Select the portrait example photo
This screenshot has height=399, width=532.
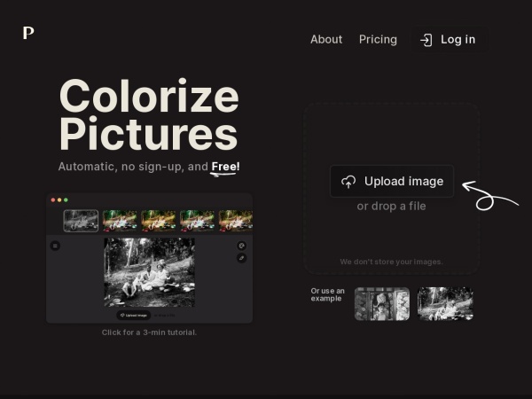pyautogui.click(x=382, y=303)
